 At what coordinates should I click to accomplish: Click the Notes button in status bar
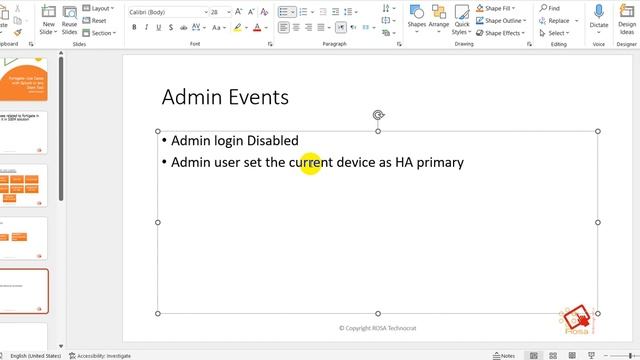pos(504,356)
